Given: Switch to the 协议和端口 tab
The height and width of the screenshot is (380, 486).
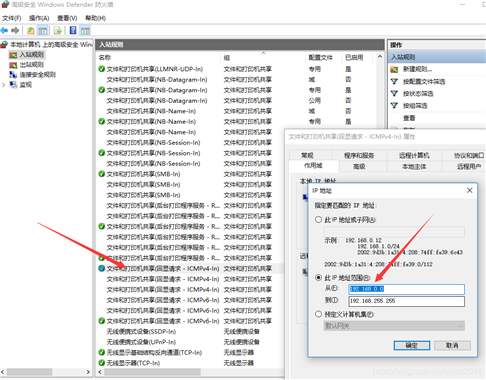Looking at the screenshot, I should click(468, 155).
